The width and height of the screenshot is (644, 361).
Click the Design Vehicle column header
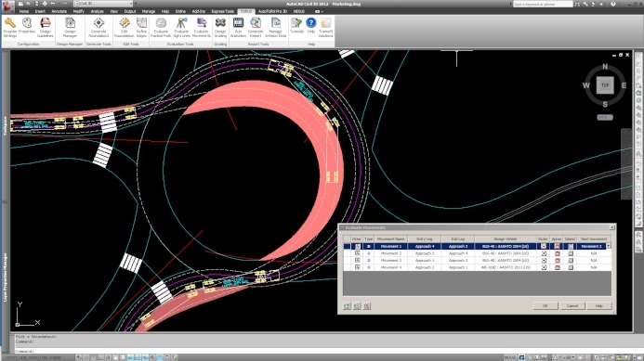pyautogui.click(x=506, y=239)
